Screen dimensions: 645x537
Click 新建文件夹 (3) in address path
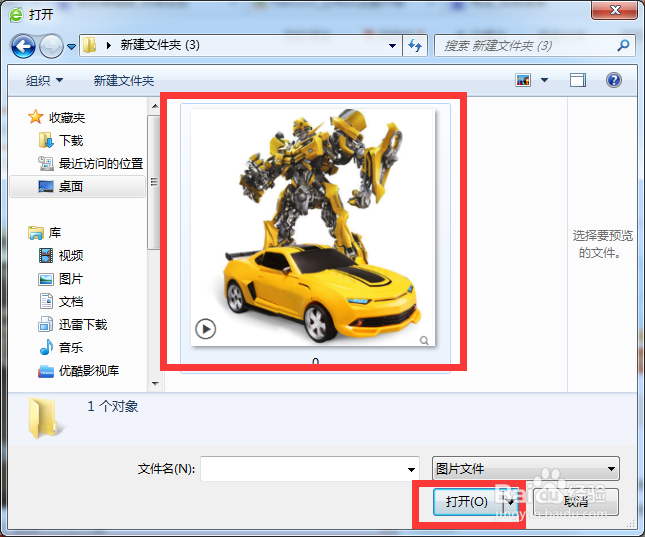click(x=160, y=45)
